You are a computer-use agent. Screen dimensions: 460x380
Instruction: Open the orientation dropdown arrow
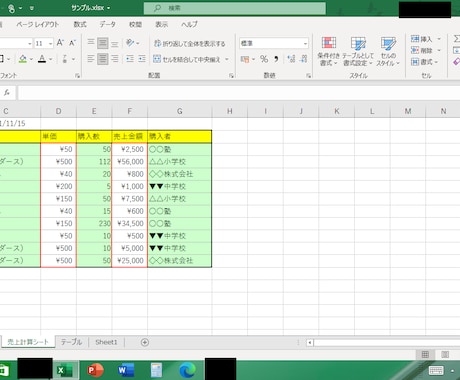138,43
